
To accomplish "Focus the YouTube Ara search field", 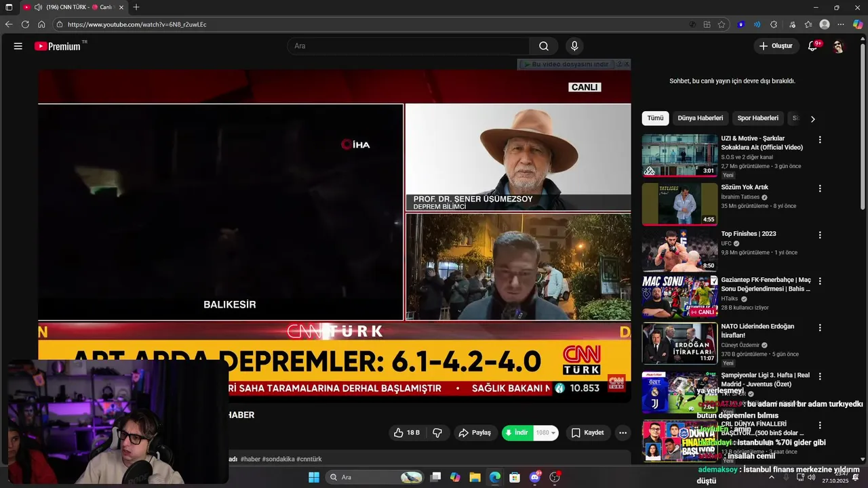I will pos(408,46).
